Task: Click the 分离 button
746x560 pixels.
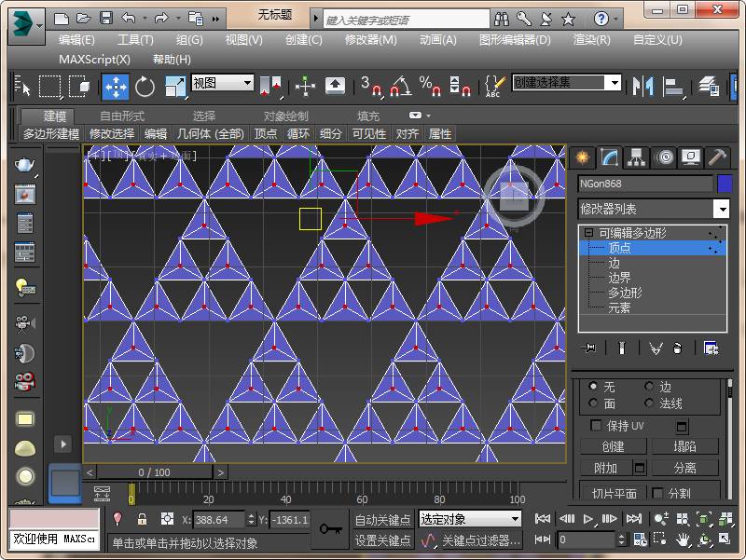Action: 684,469
